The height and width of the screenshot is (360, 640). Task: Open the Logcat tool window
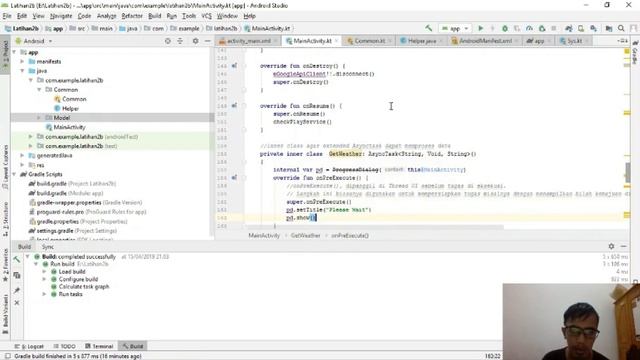29,346
